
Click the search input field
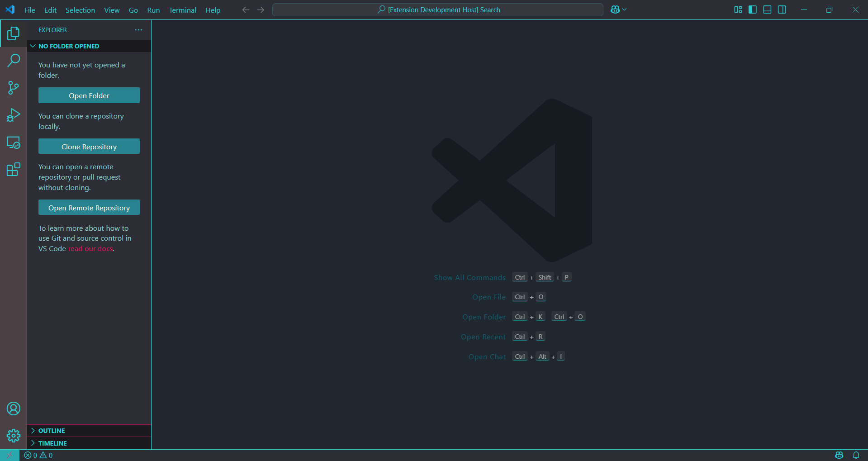point(437,10)
